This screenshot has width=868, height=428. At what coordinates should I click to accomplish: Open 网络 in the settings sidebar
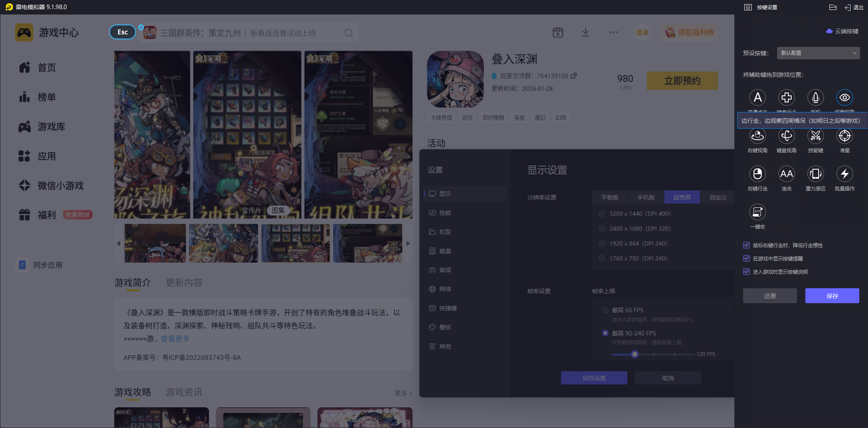click(465, 289)
